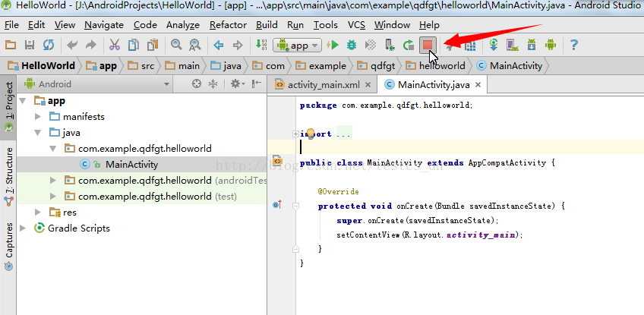Click the Hide panel icon in Project header
Viewport: 644px width, 315px height.
pos(256,83)
